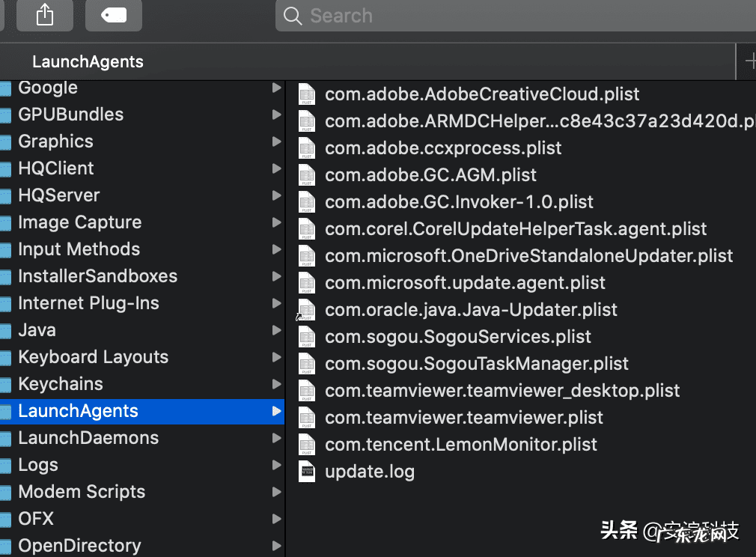Click the Keychains folder icon
Viewport: 756px width, 557px height.
(6, 385)
